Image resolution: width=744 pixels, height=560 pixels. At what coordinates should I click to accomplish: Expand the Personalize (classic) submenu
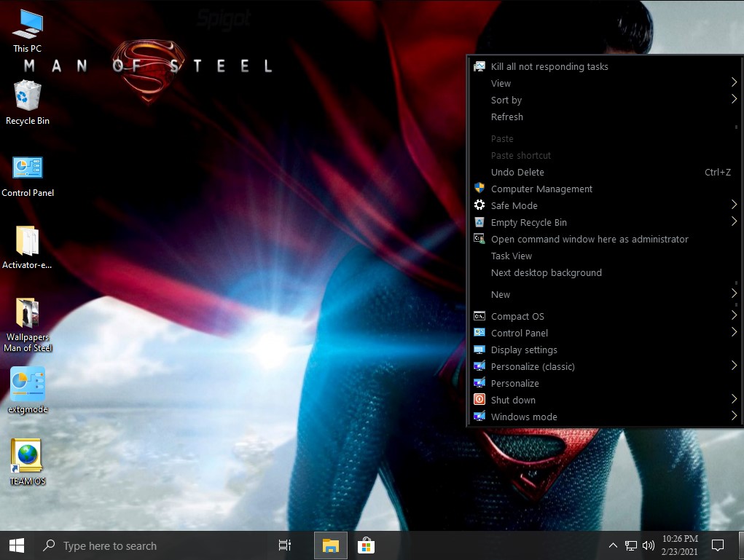tap(605, 366)
